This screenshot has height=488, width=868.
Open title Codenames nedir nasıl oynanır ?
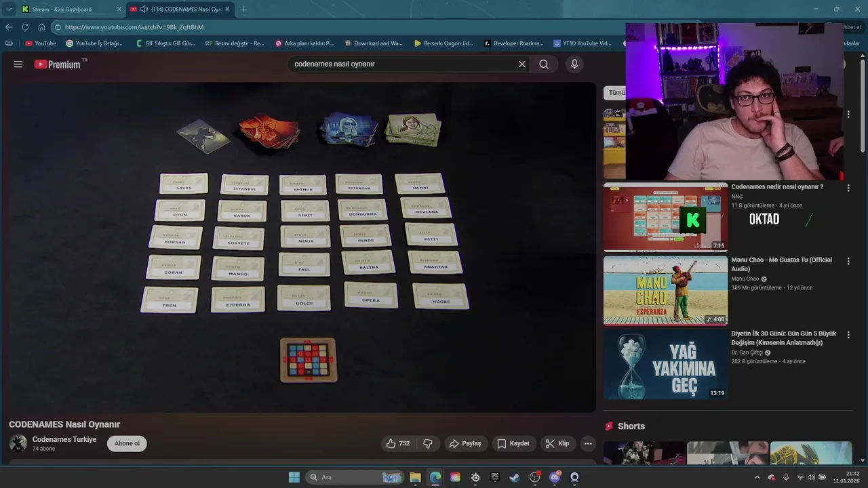coord(777,186)
